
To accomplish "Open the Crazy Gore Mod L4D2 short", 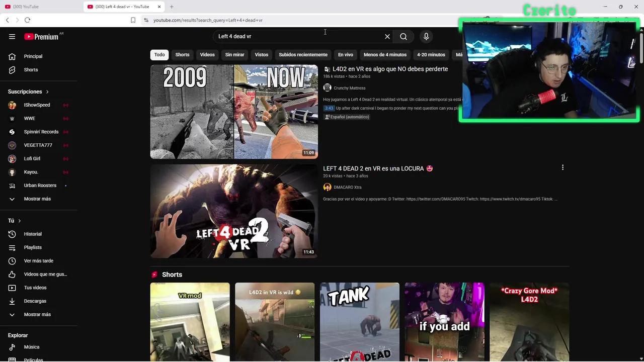I will tap(529, 322).
